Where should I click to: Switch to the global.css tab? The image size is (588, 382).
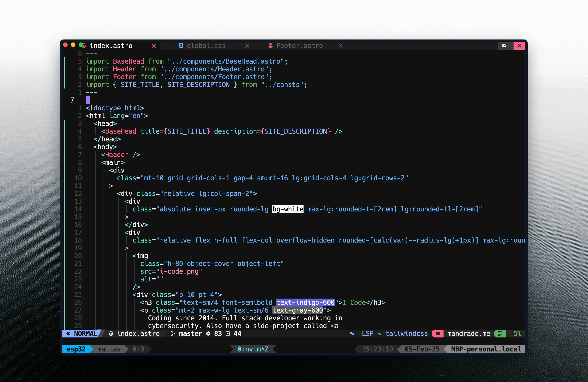tap(206, 46)
